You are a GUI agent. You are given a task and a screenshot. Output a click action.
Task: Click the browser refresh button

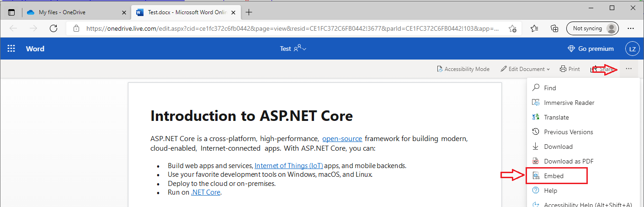tap(53, 28)
